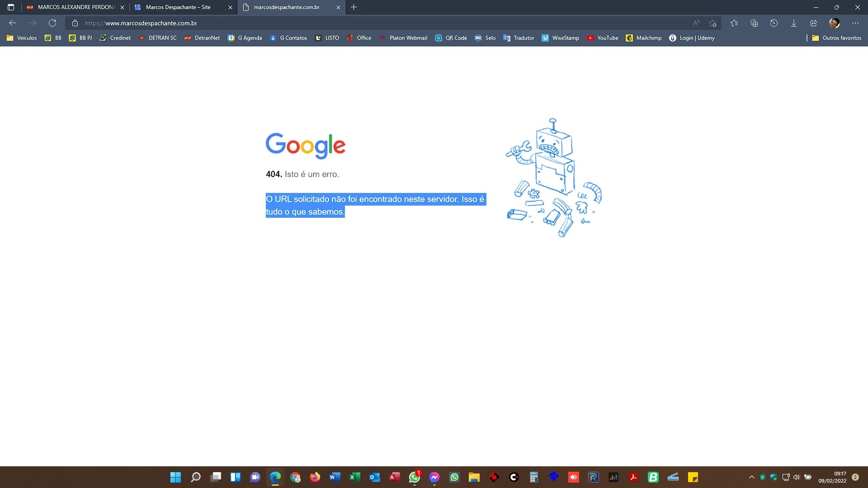Close the Marcos Despachante – Site tab
The image size is (868, 488).
click(x=230, y=7)
